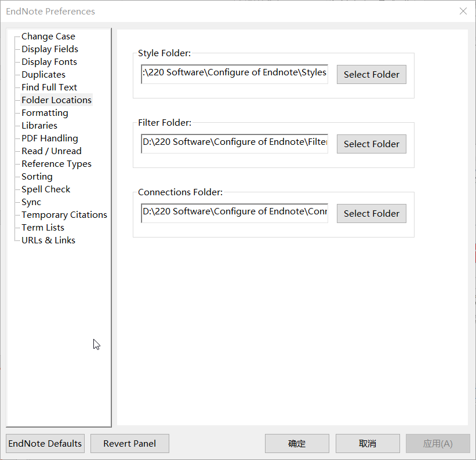Select Find Full Text settings
The image size is (476, 460).
click(49, 87)
